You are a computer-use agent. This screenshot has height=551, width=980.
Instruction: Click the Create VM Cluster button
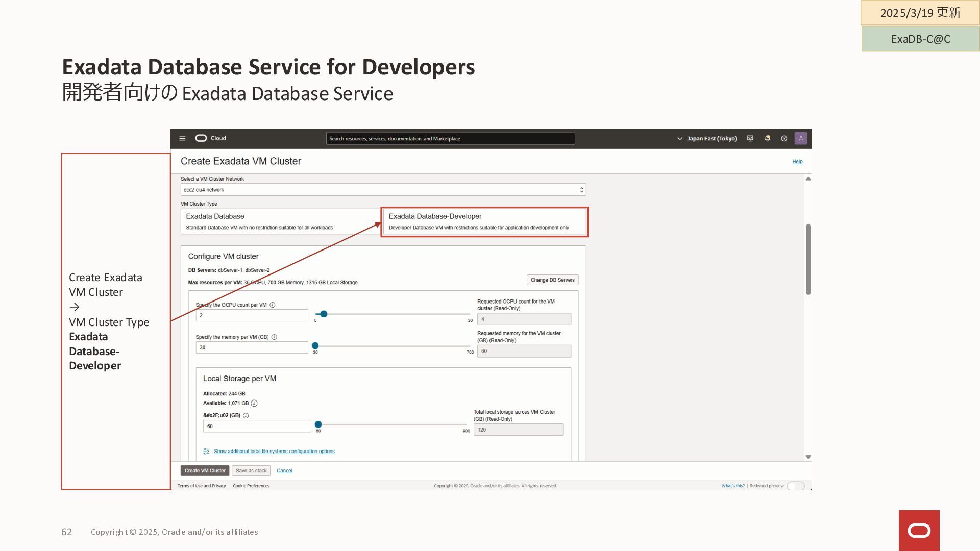[205, 471]
